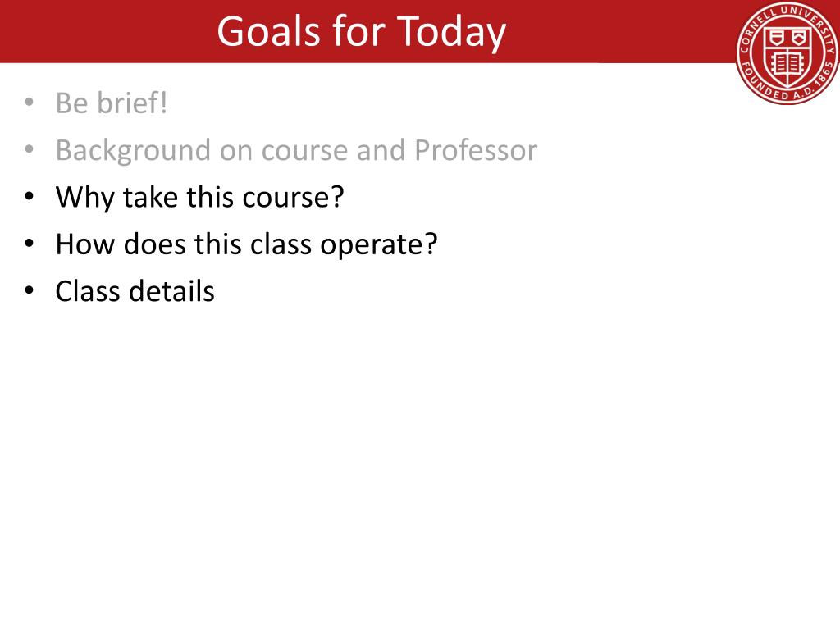Image resolution: width=840 pixels, height=630 pixels.
Task: Select the 'How does this class operate?' line
Action: (246, 244)
